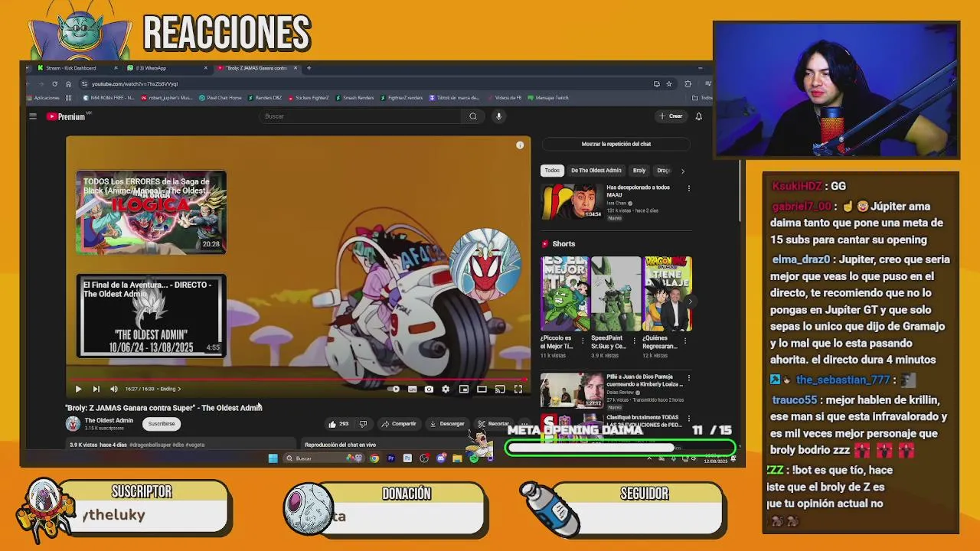Viewport: 980px width, 551px height.
Task: Enter fullscreen on the video player
Action: [518, 389]
